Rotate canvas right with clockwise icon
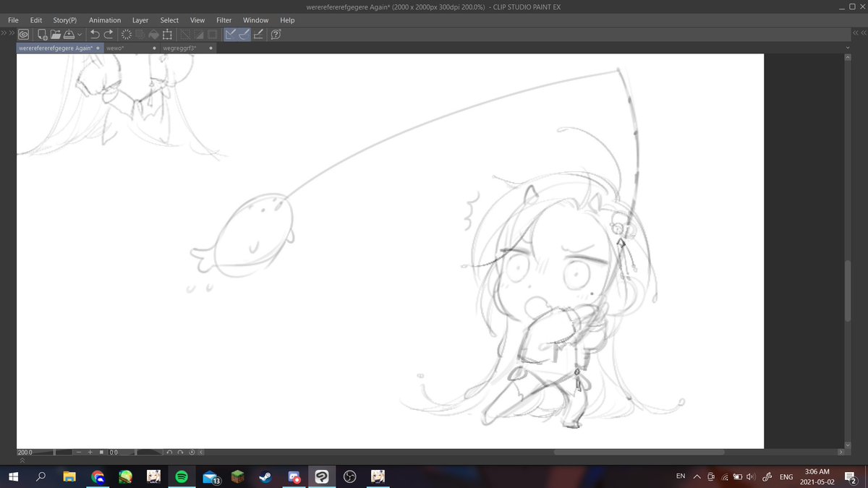The image size is (868, 488). 180,453
